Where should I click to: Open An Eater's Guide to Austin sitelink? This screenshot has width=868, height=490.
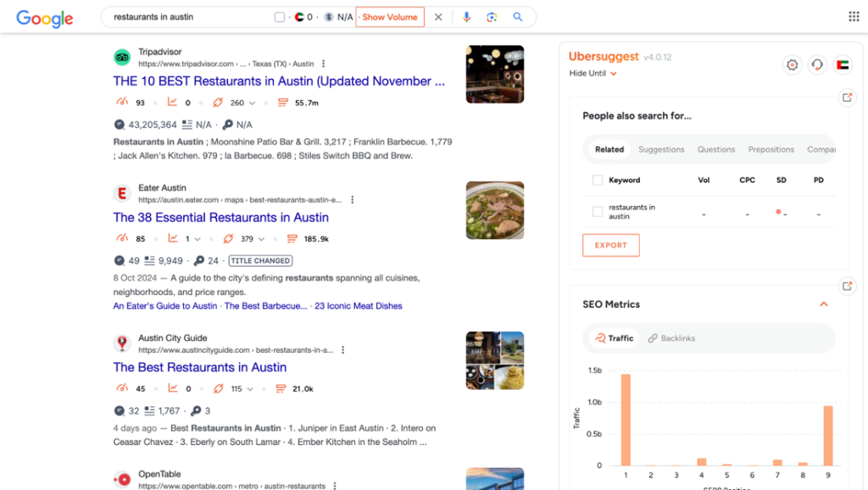pyautogui.click(x=165, y=306)
